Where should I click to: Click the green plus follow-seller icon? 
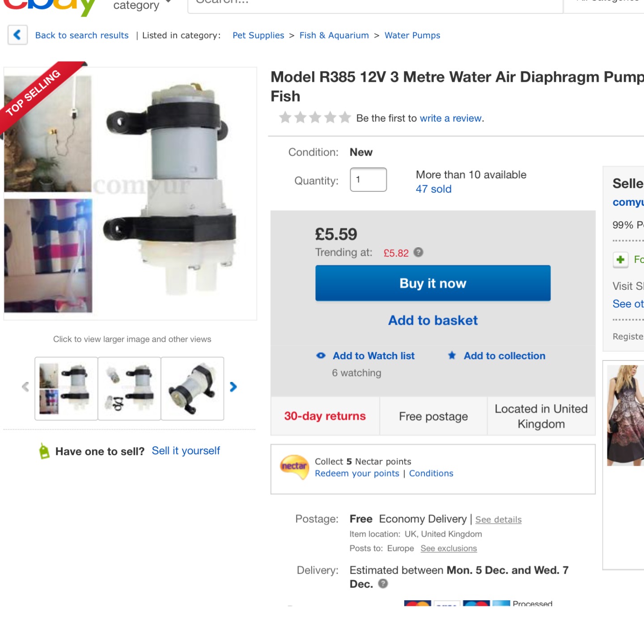[x=620, y=259]
